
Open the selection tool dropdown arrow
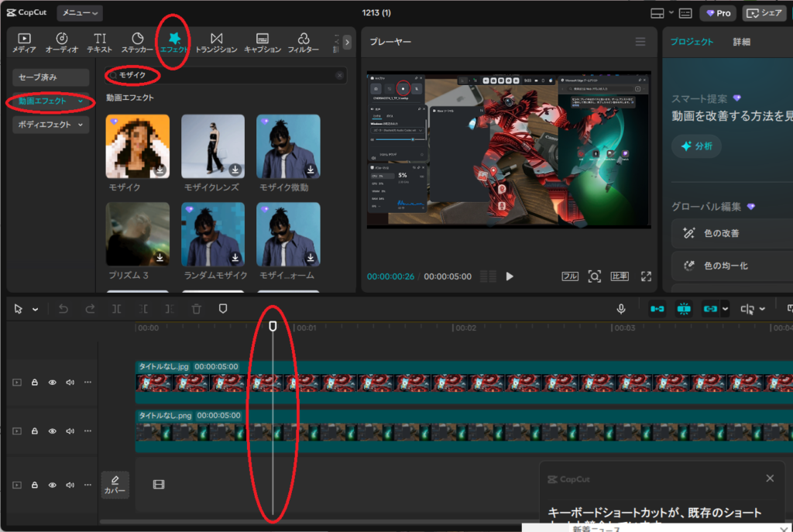36,310
